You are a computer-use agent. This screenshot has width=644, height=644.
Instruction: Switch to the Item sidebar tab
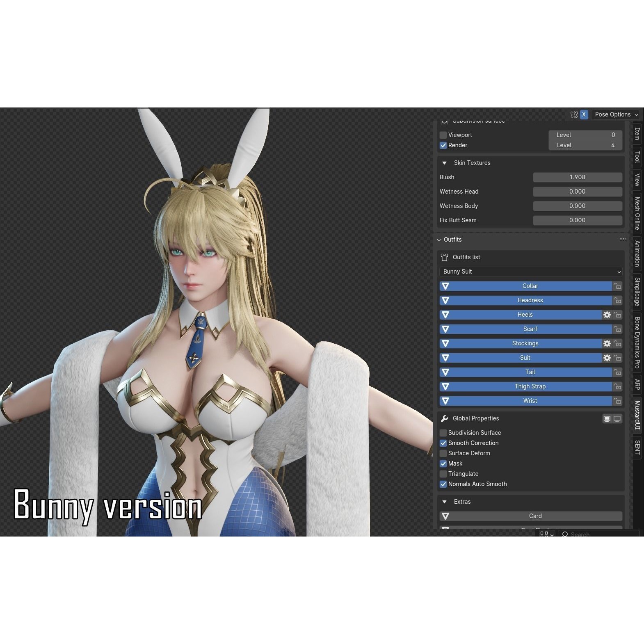[x=637, y=134]
